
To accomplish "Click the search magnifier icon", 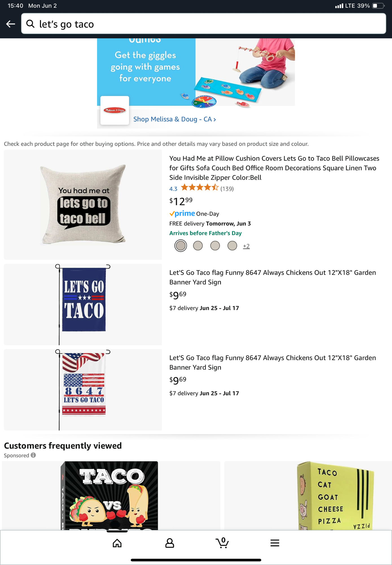I will pyautogui.click(x=30, y=24).
